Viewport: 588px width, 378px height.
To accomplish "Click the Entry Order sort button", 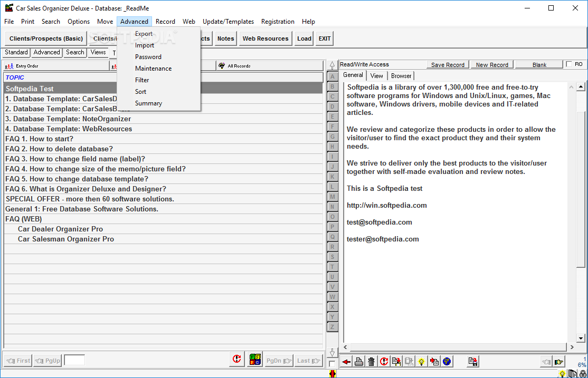I will point(56,66).
